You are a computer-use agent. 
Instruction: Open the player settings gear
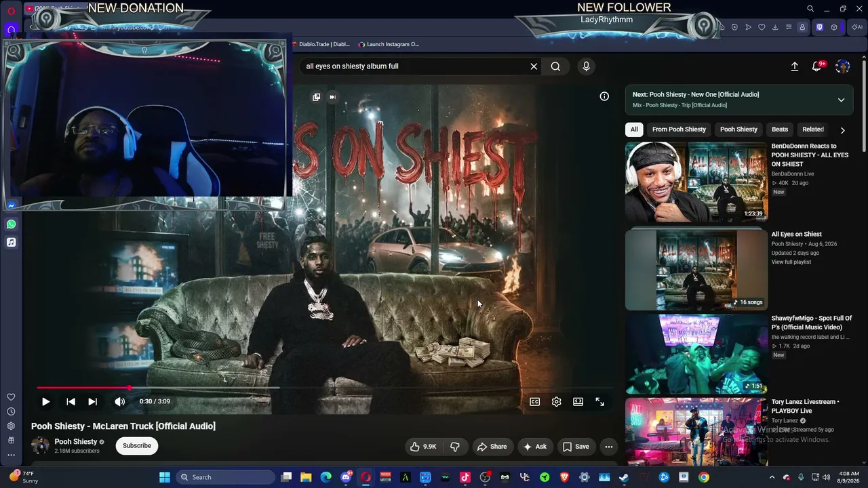[556, 402]
